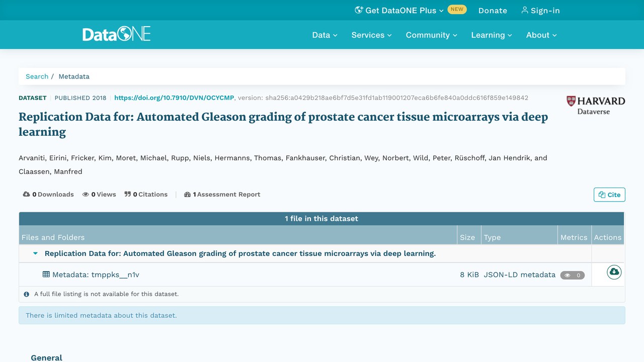Click the table icon beside Metadata: tmppks__n1v

[46, 275]
